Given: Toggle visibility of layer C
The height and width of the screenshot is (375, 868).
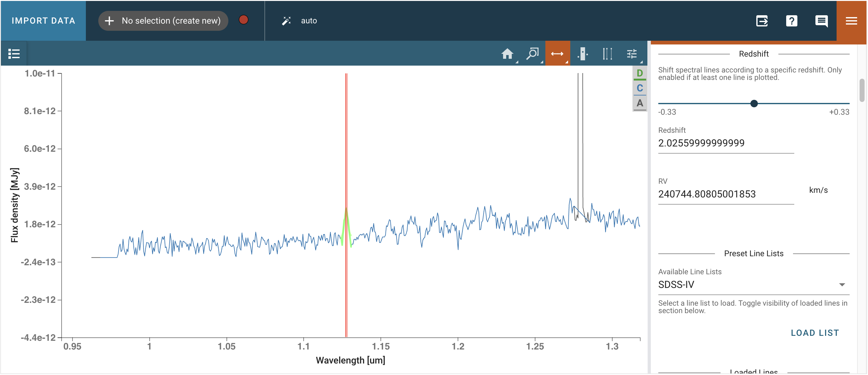Looking at the screenshot, I should click(640, 88).
